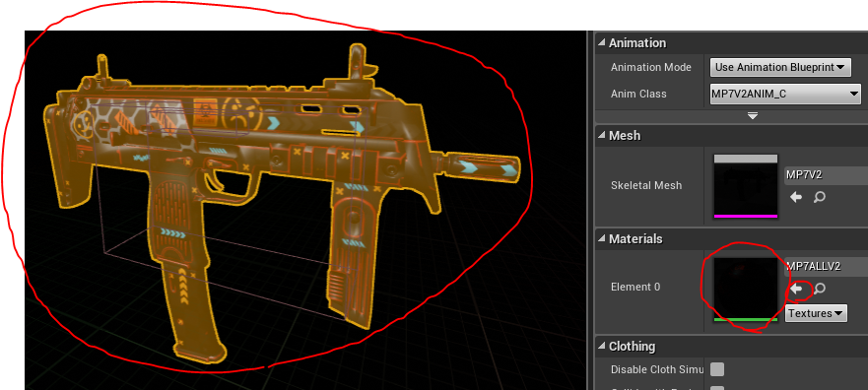Screen dimensions: 868x390
Task: Open the Textures dropdown under Element 0
Action: pyautogui.click(x=816, y=313)
